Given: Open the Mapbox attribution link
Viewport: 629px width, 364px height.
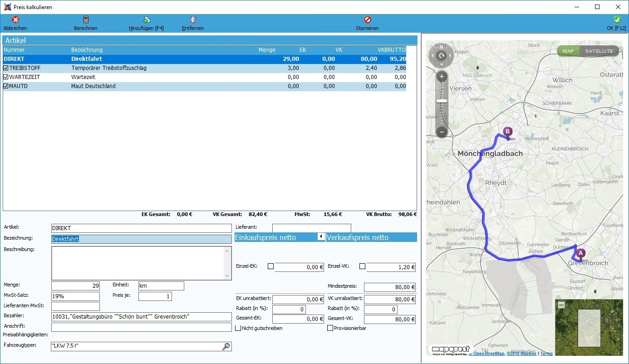Looking at the screenshot, I should (522, 354).
